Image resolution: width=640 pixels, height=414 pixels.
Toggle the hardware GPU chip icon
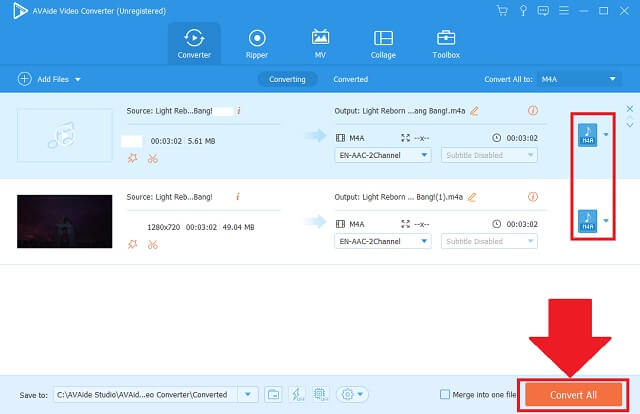(320, 394)
